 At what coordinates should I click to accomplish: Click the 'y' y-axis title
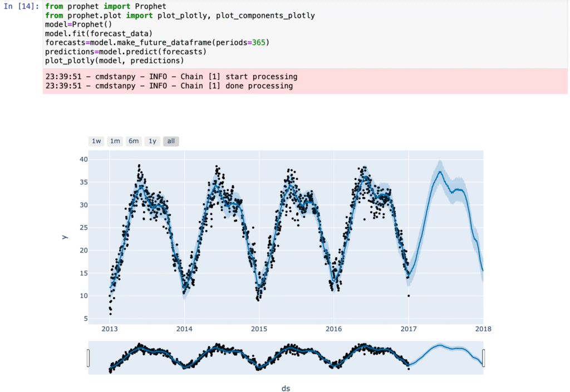[x=65, y=237]
